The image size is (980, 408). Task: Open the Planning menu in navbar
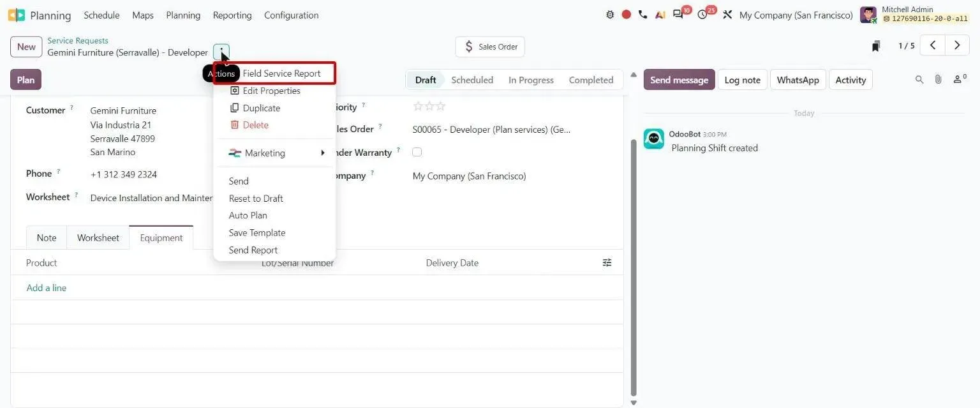pyautogui.click(x=183, y=15)
